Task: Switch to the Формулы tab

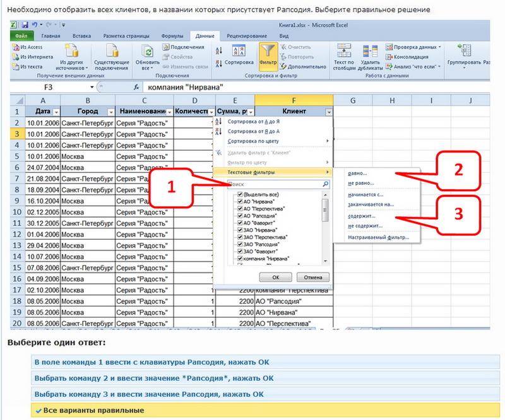Action: click(x=172, y=36)
